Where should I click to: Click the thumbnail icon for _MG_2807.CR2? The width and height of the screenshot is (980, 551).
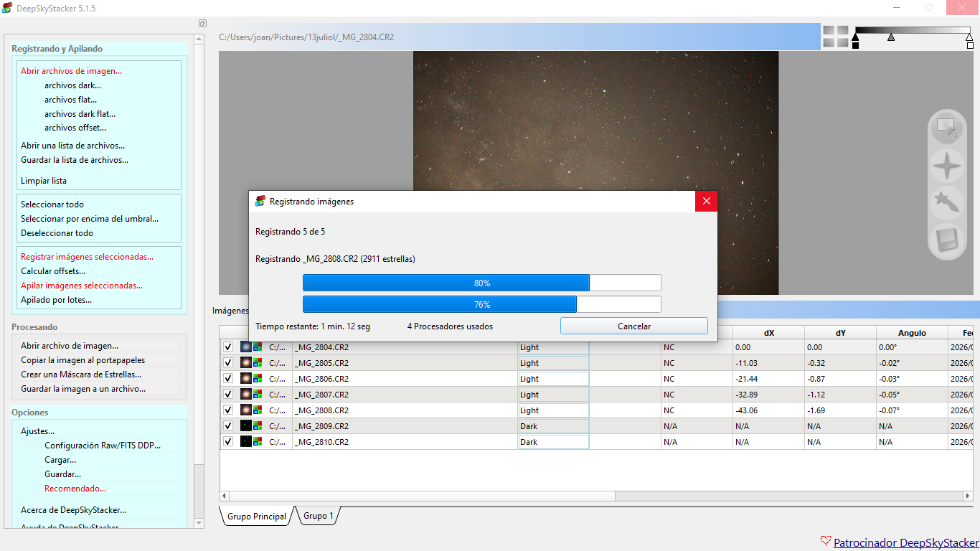(x=246, y=395)
